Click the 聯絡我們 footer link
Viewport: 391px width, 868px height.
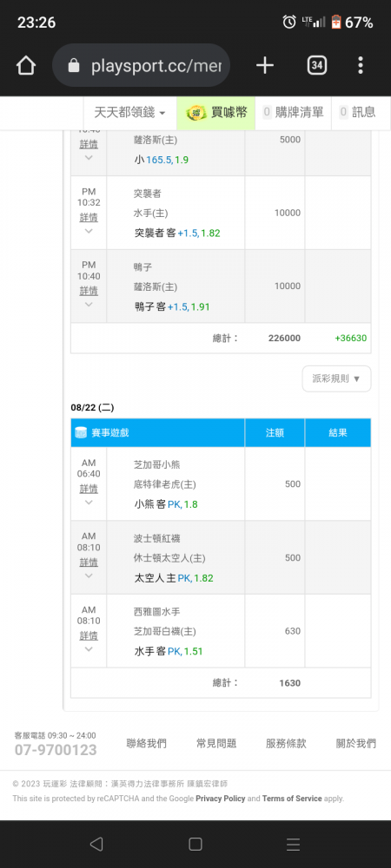pyautogui.click(x=146, y=744)
